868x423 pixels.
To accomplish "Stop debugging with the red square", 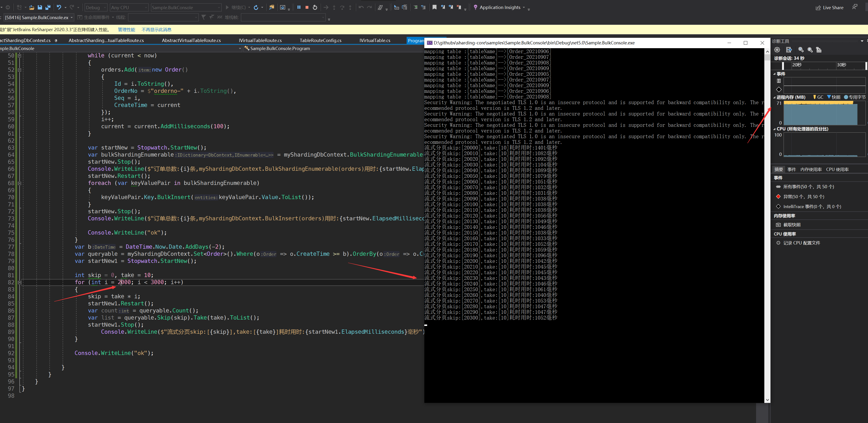I will [307, 7].
